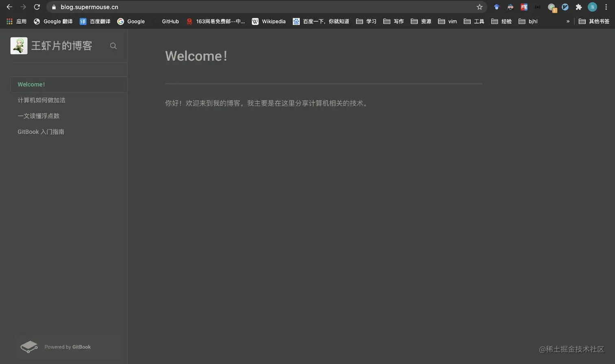The image size is (615, 364).
Task: Click the browser forward arrow
Action: (x=23, y=7)
